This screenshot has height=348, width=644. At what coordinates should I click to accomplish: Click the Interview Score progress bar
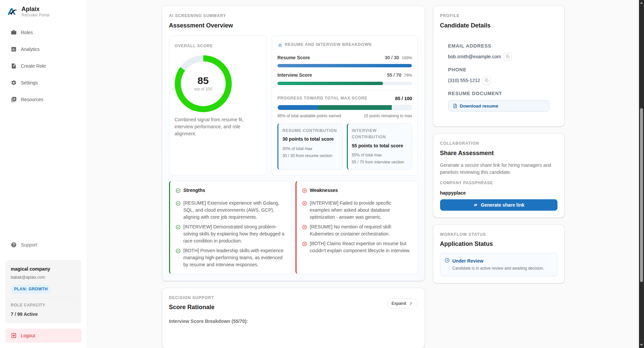coord(344,83)
